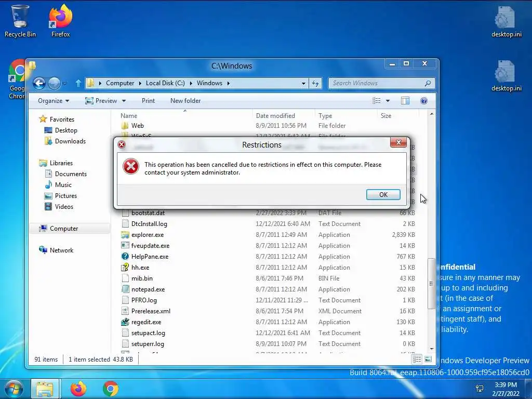Open the Music library
Viewport: 532px width, 399px height.
[63, 185]
